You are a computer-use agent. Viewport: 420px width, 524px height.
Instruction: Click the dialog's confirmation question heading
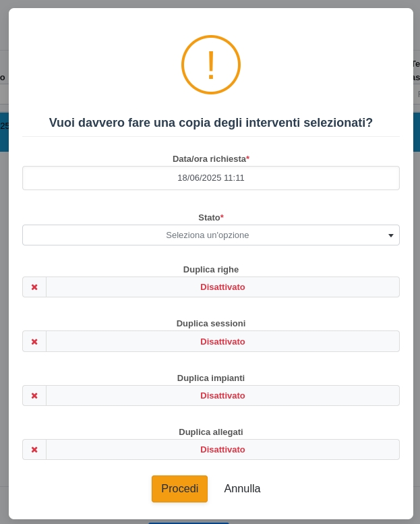211,123
